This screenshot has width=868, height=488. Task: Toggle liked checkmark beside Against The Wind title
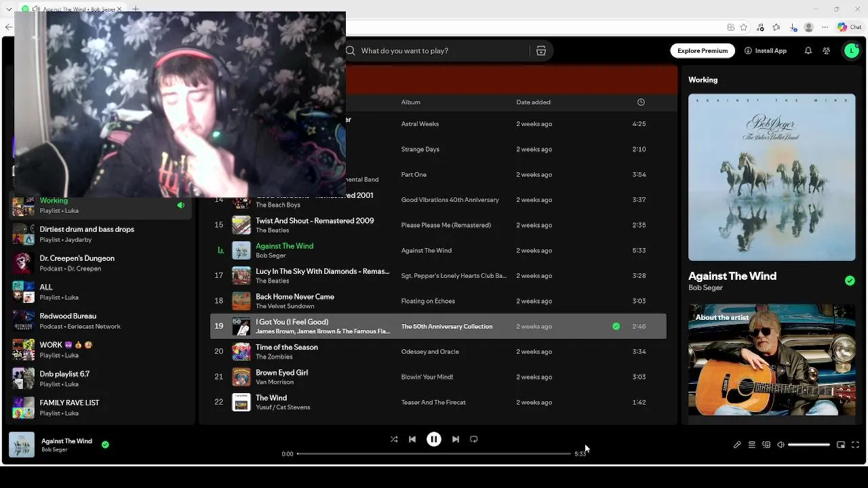[x=850, y=281]
